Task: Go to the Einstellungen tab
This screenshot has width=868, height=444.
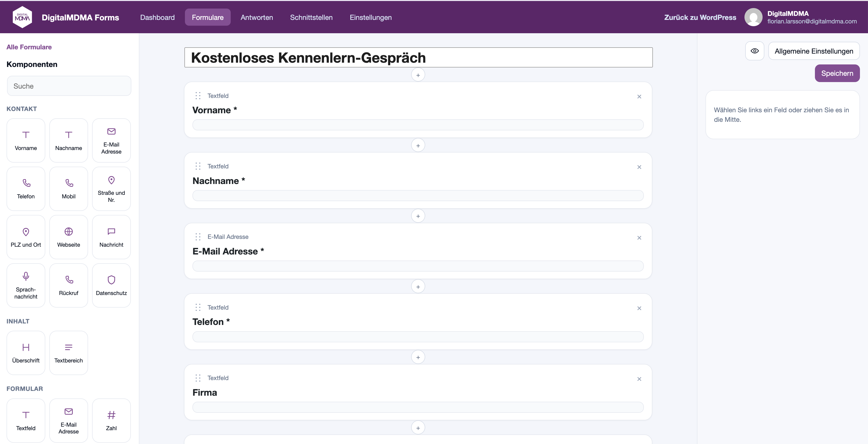Action: (370, 17)
